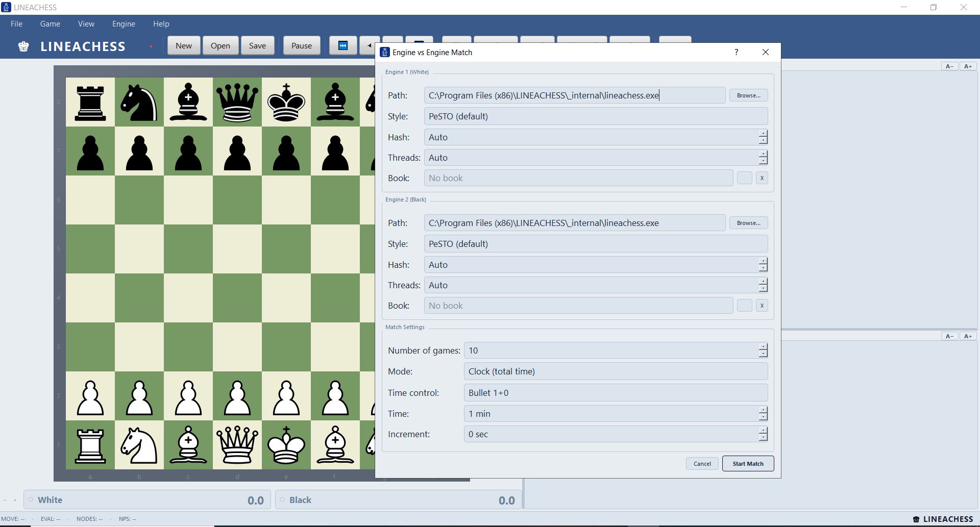
Task: Open the Mode dropdown showing Clock (total time)
Action: (x=615, y=371)
